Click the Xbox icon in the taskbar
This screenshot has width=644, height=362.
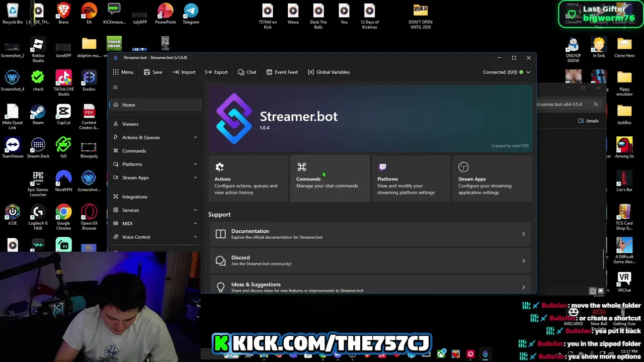point(441,354)
